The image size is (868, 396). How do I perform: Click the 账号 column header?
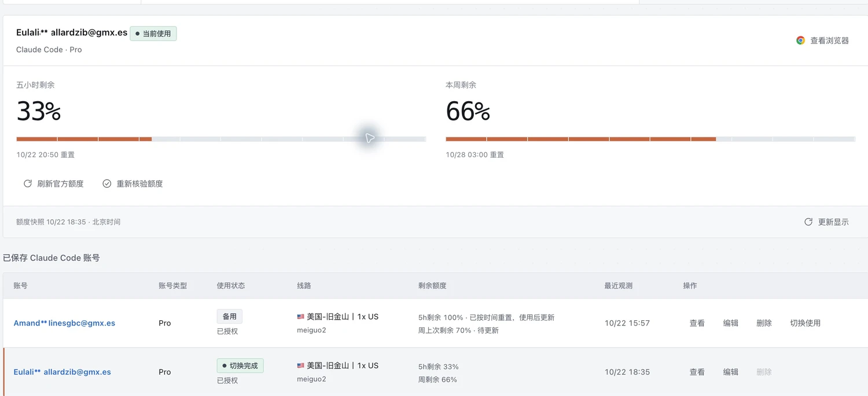(x=20, y=286)
